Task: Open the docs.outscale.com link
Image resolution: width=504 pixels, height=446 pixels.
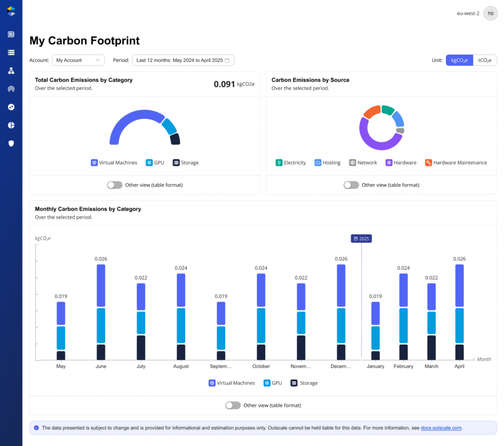Action: 441,428
